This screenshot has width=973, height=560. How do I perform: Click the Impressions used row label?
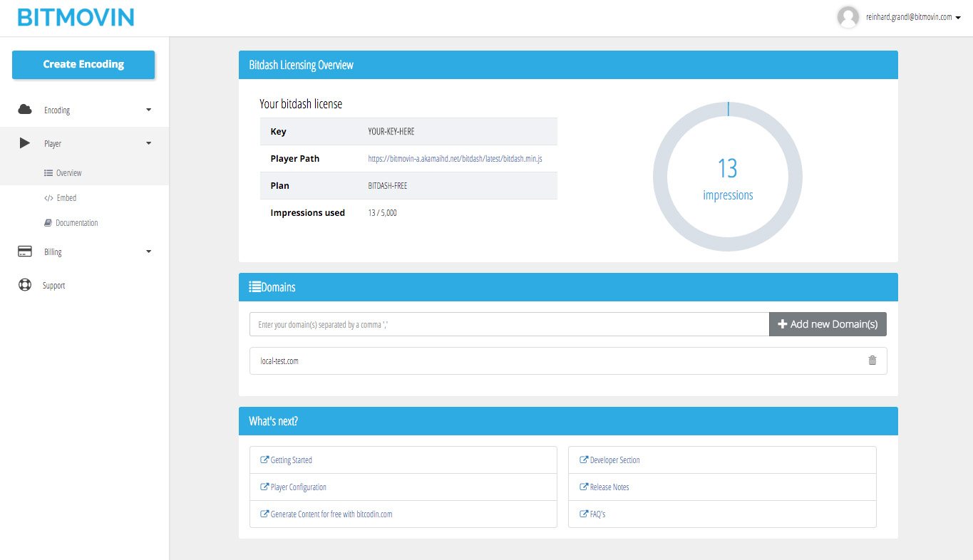[308, 213]
